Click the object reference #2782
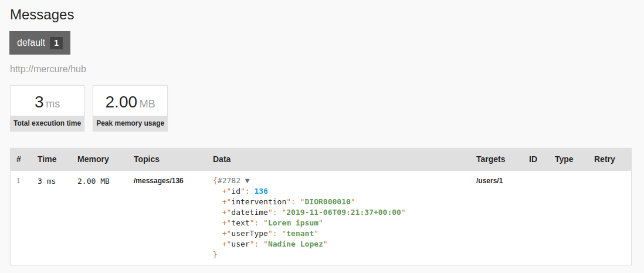Viewport: 644px width, 273px height. click(x=229, y=181)
